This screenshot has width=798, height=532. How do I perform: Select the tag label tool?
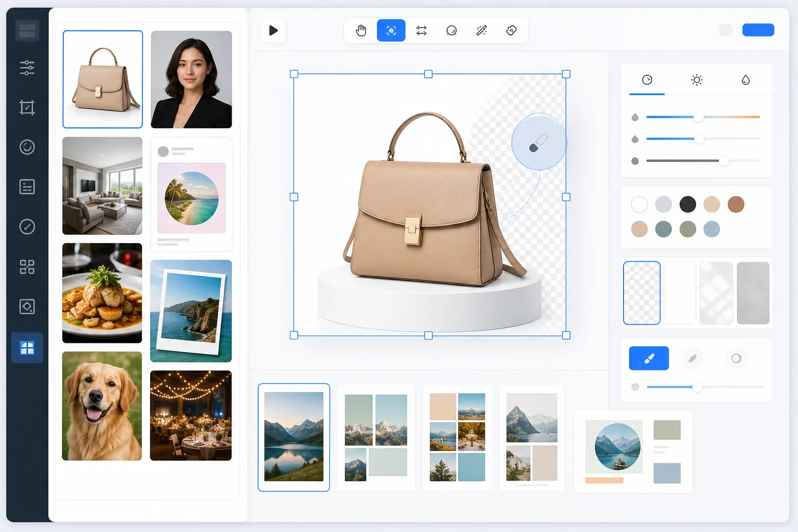[512, 31]
